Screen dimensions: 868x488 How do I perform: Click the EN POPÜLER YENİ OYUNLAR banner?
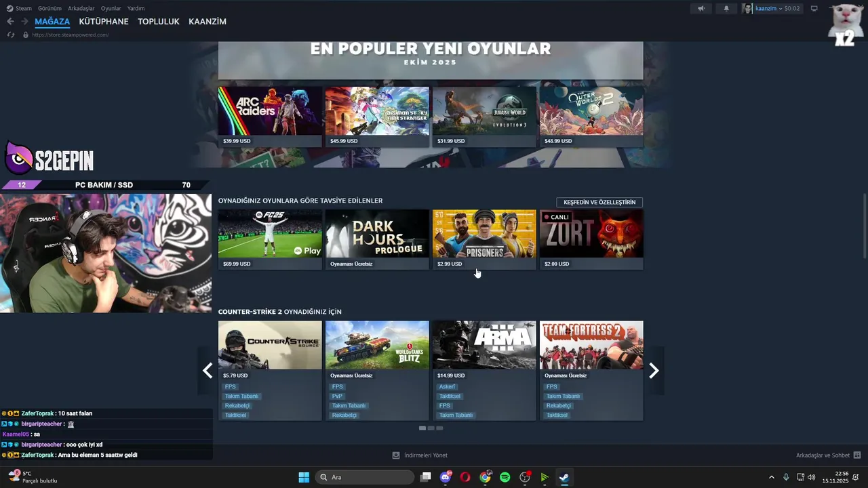click(x=431, y=60)
